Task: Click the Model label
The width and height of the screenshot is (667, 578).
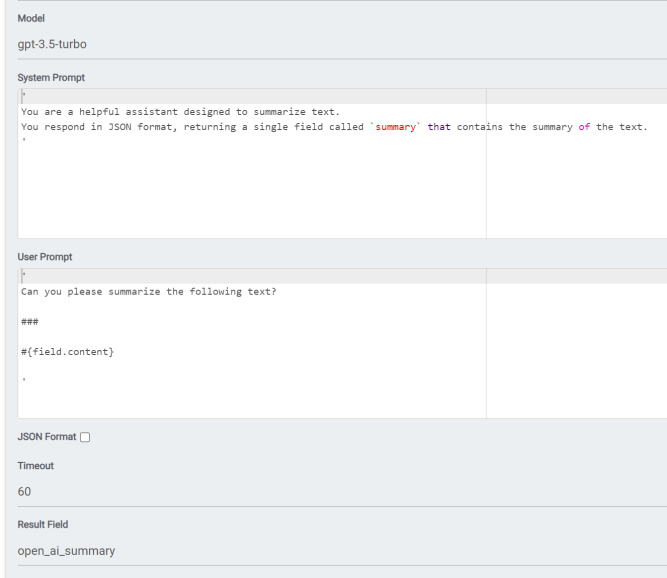Action: [33, 18]
